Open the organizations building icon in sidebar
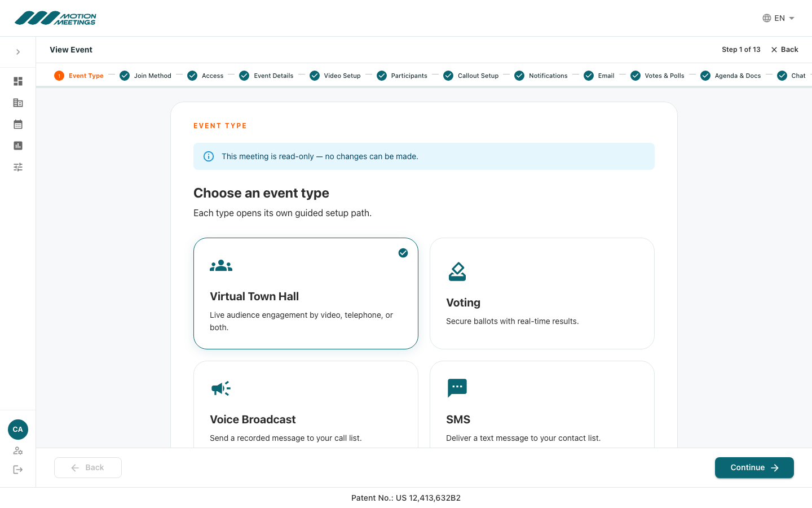 point(18,103)
